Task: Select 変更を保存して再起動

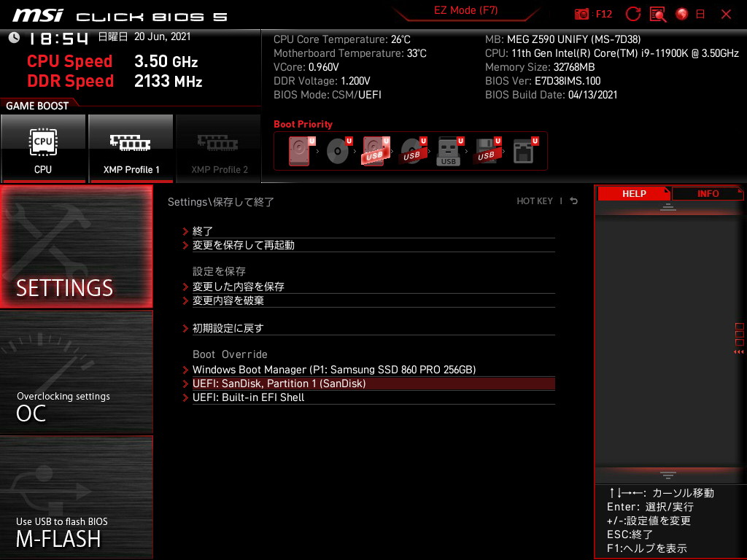Action: 373,245
